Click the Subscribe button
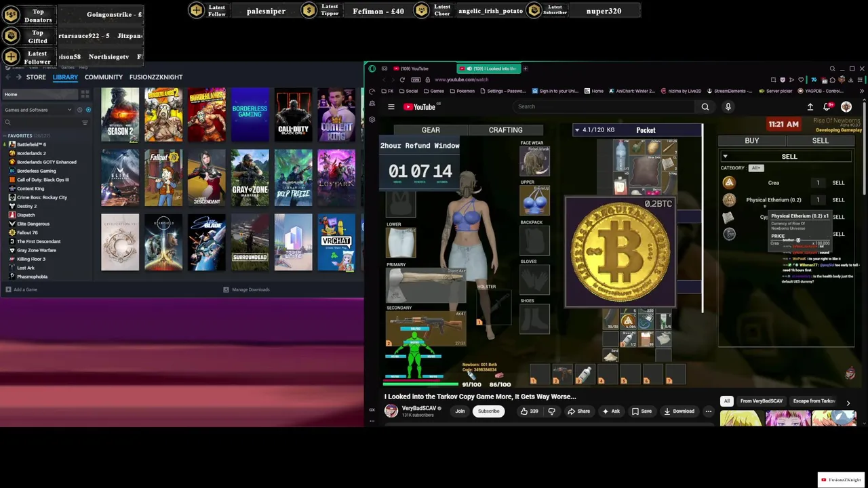This screenshot has height=488, width=868. click(x=488, y=411)
